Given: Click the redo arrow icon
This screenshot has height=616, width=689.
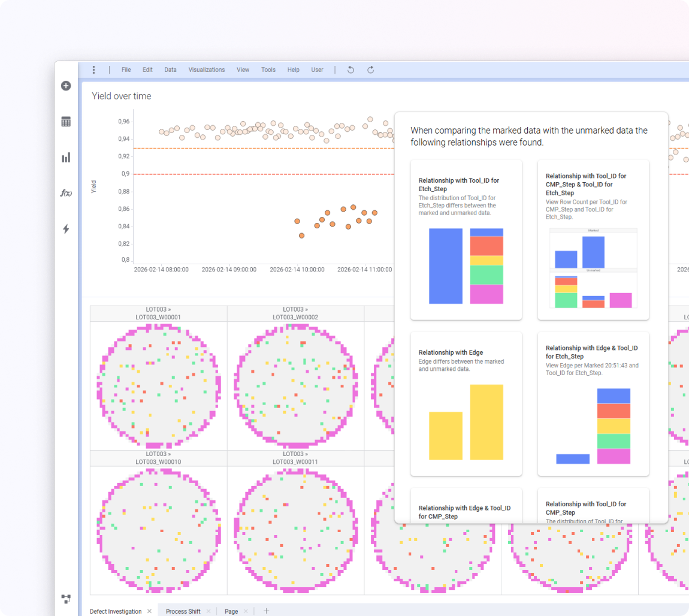Looking at the screenshot, I should pos(370,70).
